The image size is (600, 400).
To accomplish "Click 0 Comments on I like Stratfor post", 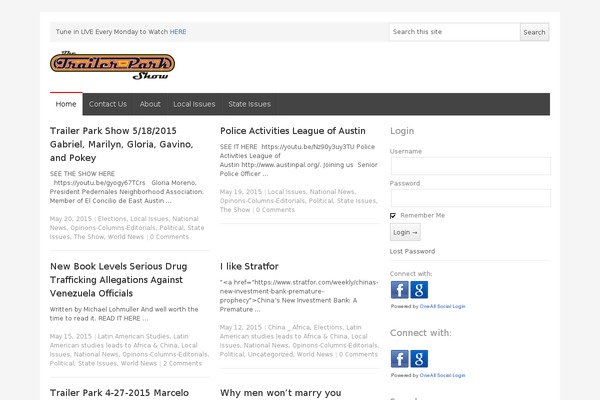I will click(358, 354).
